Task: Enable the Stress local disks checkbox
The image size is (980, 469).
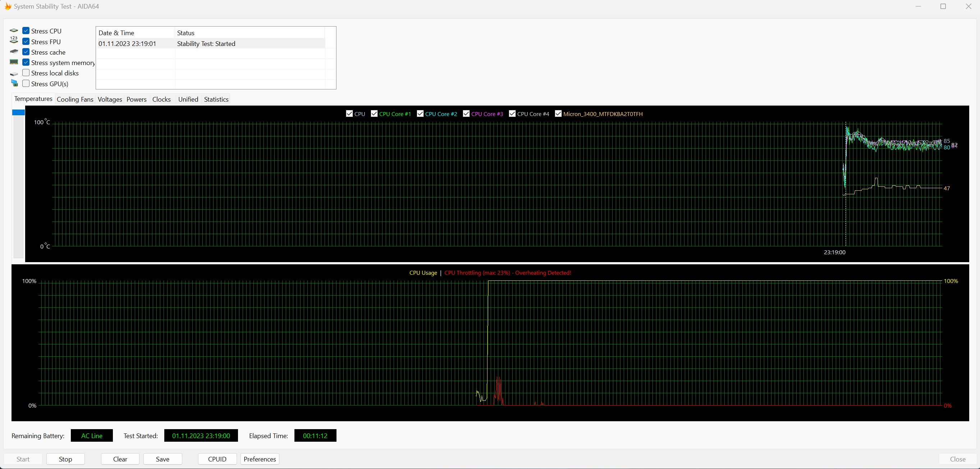Action: click(26, 73)
